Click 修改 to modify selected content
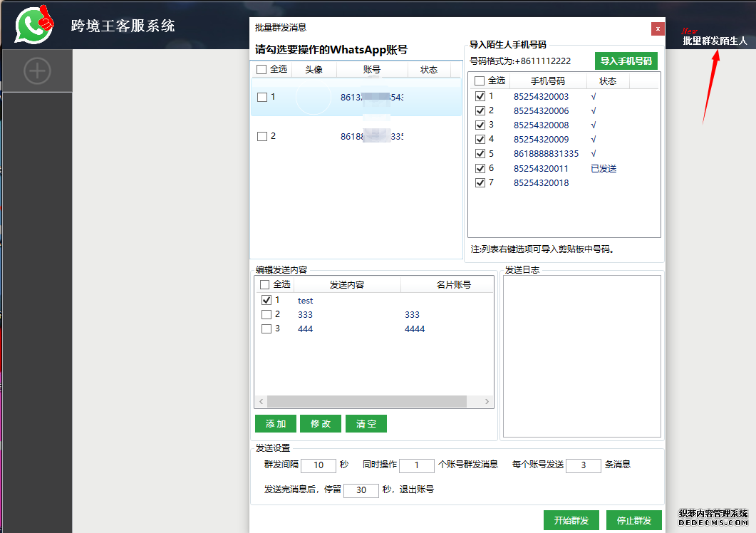 (321, 423)
